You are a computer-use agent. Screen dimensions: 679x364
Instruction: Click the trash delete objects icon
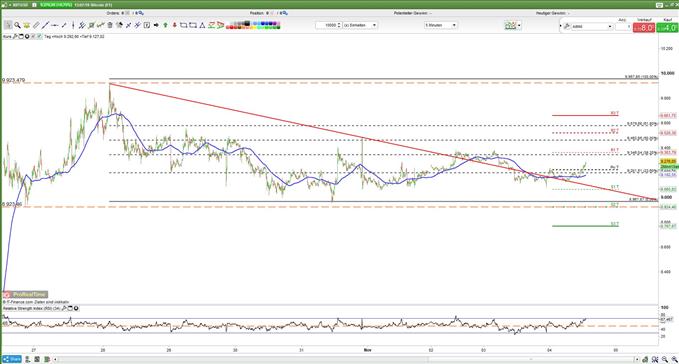110,25
